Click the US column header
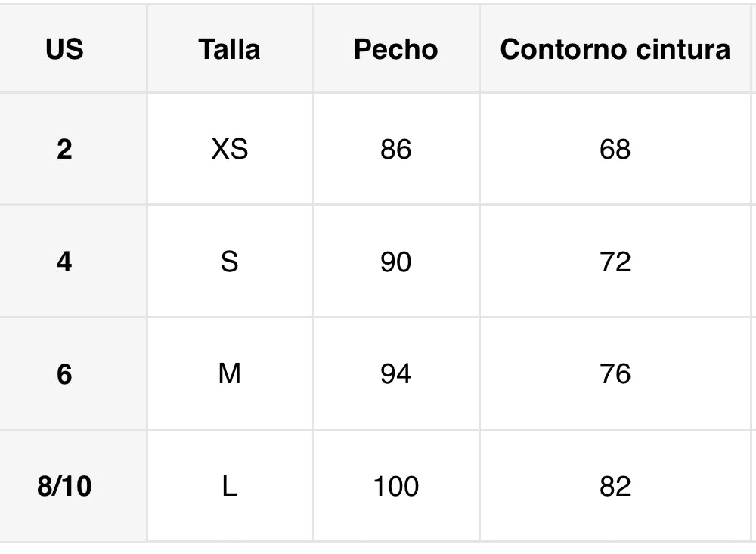756x554 pixels. tap(64, 49)
